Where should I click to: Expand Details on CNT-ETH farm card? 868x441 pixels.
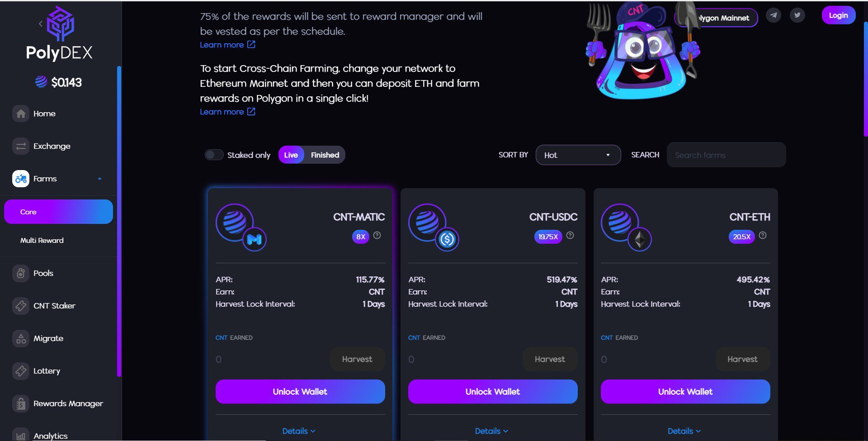[684, 431]
